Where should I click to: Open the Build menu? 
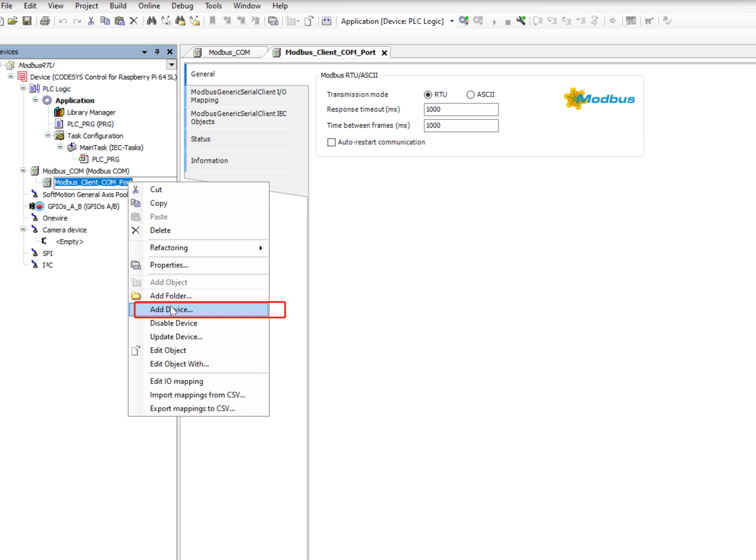pyautogui.click(x=118, y=6)
